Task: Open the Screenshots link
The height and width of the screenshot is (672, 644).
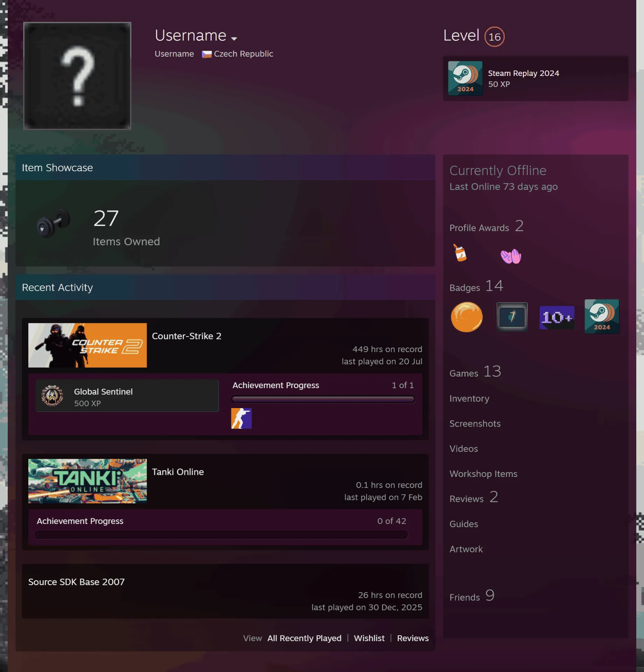Action: [475, 423]
